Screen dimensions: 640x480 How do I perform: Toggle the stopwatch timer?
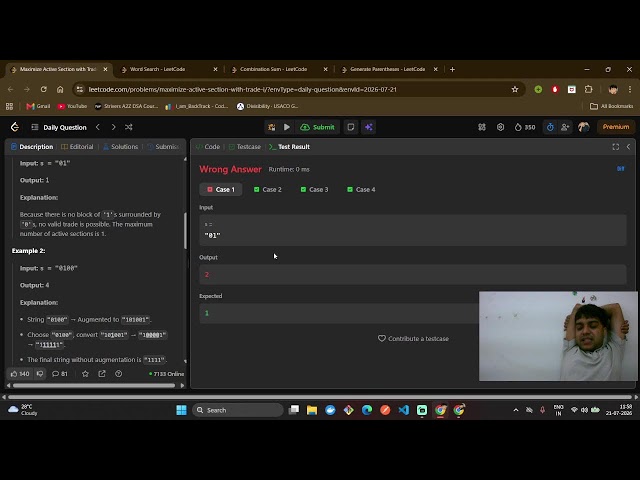click(x=550, y=127)
